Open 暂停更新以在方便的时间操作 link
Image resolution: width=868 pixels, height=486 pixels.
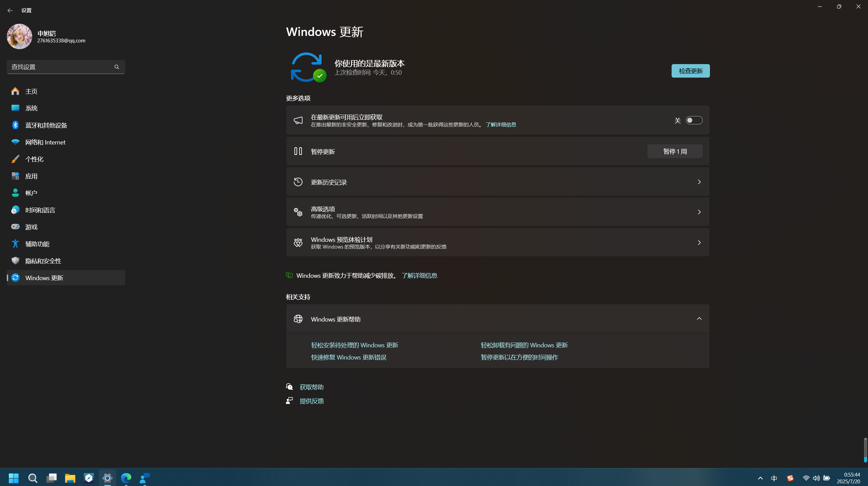pos(519,357)
